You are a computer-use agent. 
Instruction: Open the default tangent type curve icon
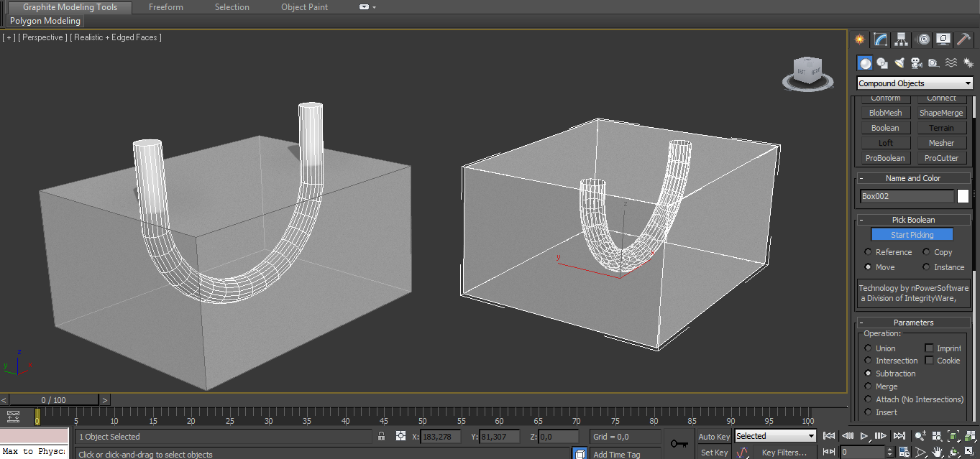[x=743, y=453]
